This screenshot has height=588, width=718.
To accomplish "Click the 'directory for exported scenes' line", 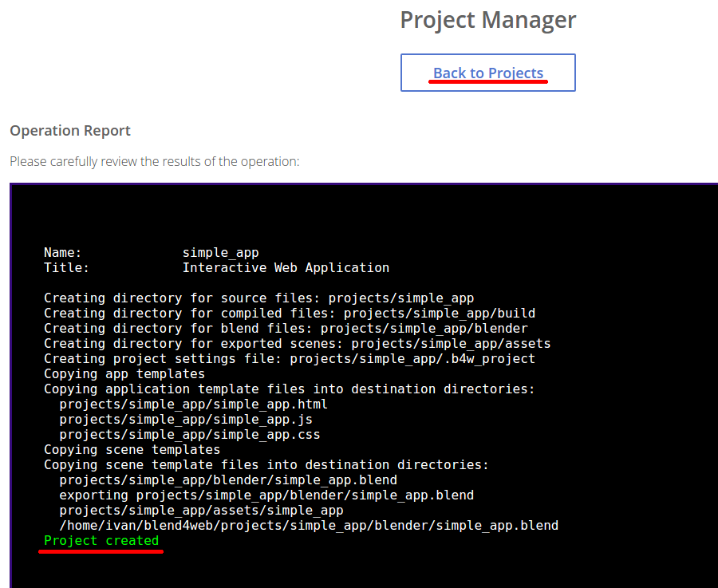I will coord(297,344).
